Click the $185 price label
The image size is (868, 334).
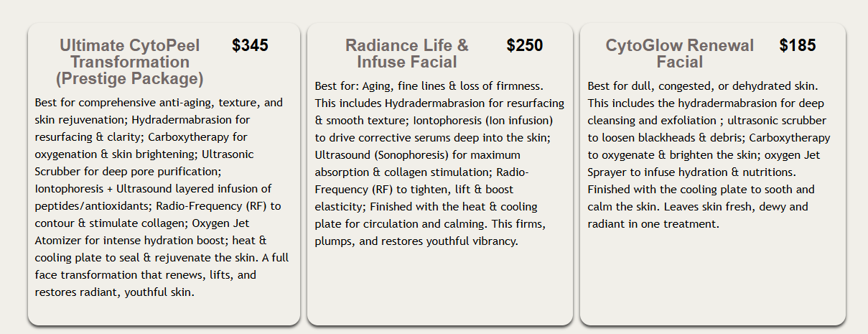pos(797,46)
